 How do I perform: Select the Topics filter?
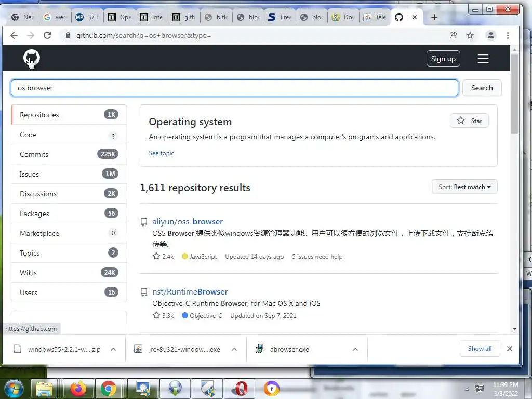click(x=69, y=253)
